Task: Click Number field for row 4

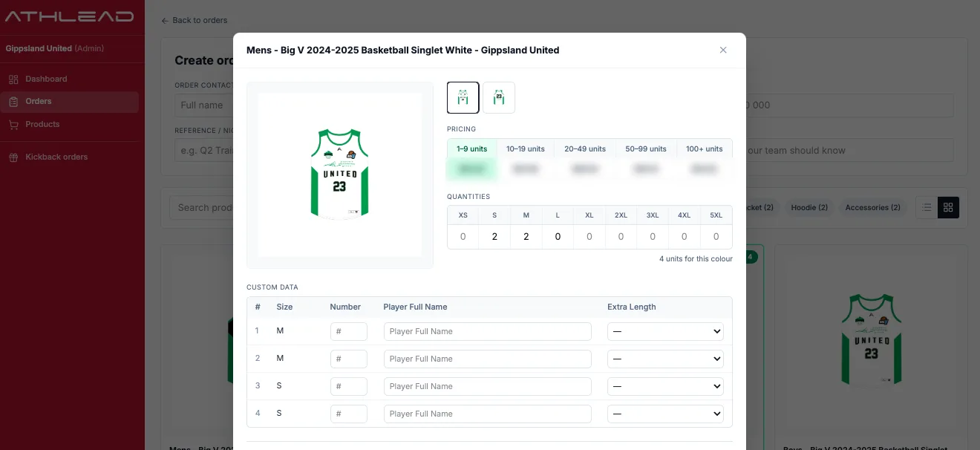Action: click(349, 414)
